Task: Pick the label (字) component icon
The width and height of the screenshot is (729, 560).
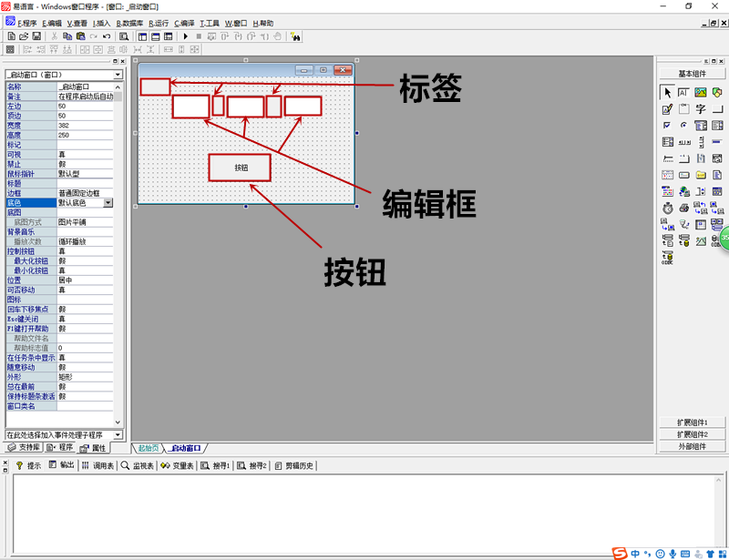Action: (x=701, y=109)
